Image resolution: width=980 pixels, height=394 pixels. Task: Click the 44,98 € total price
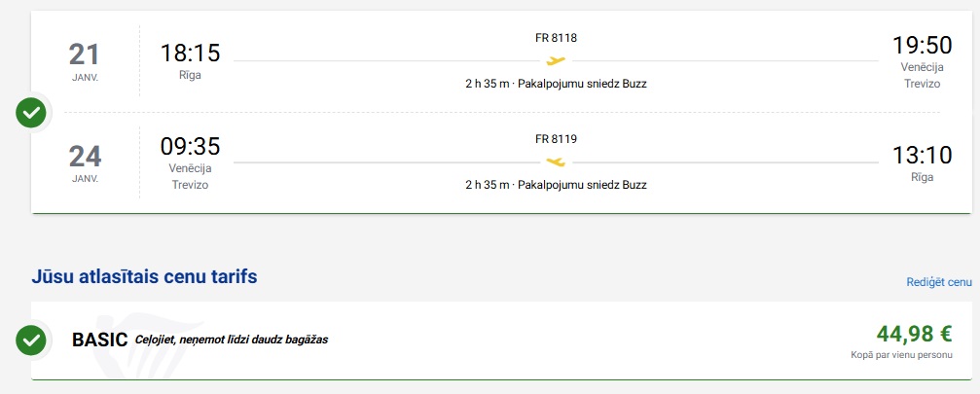(914, 335)
